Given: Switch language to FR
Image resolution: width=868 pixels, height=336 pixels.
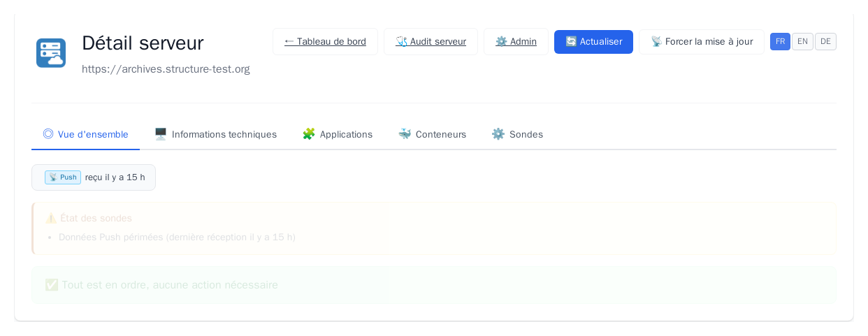Looking at the screenshot, I should [780, 42].
